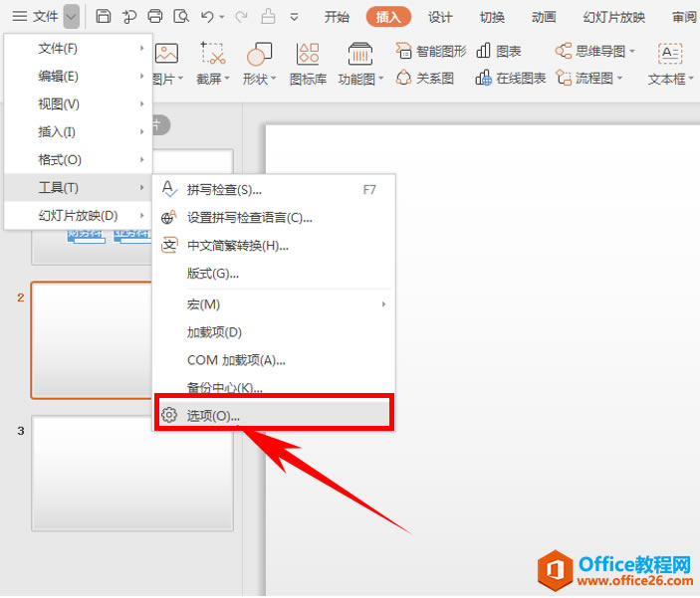Viewport: 700px width, 598px height.
Task: Open the 文件(F) submenu
Action: pyautogui.click(x=78, y=48)
